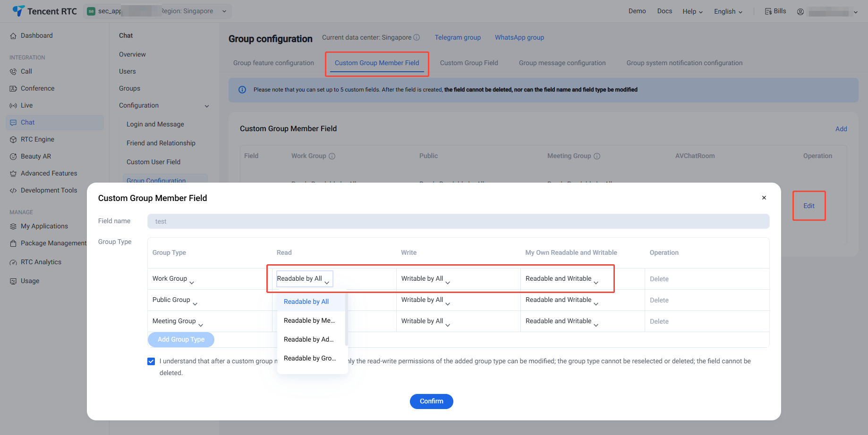
Task: Open Work Group Writable by All dropdown
Action: [425, 279]
